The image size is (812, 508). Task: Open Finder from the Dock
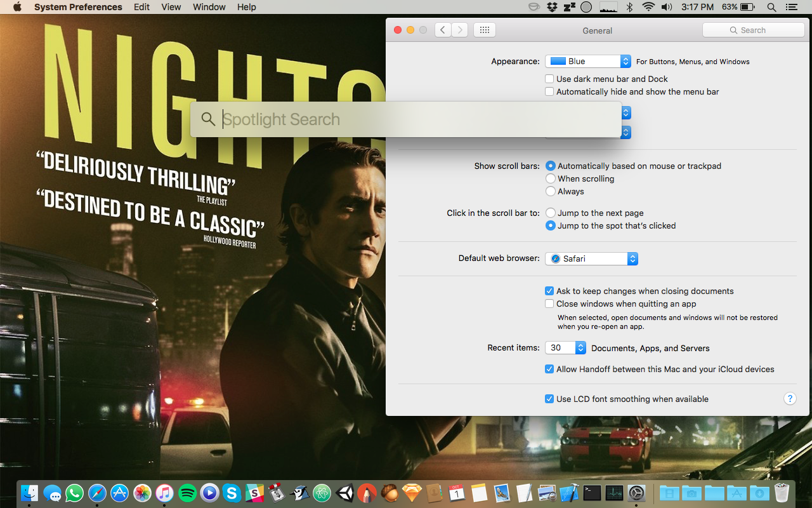coord(29,493)
